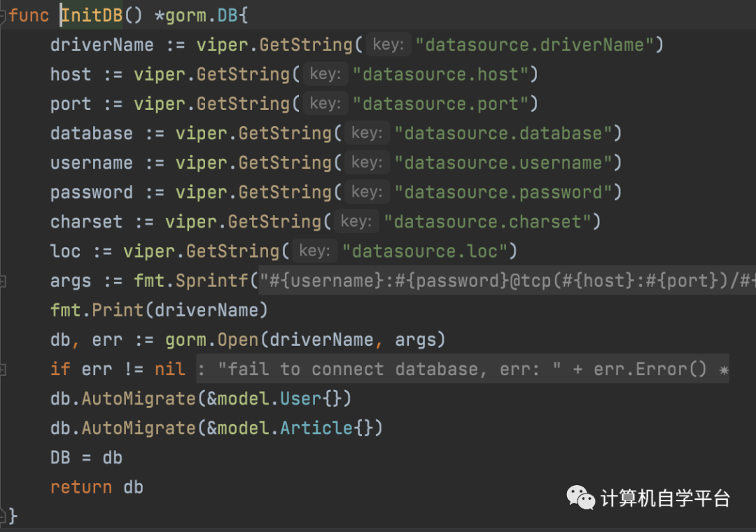Click the folded "fail to connect database" text
Viewport: 756px width, 532px height.
[462, 369]
